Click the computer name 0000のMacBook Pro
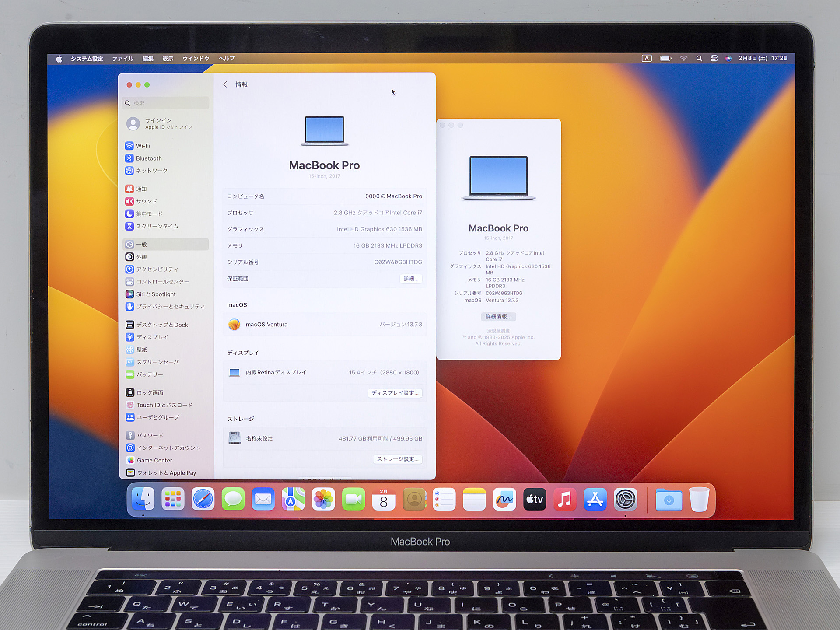This screenshot has height=630, width=840. click(394, 196)
